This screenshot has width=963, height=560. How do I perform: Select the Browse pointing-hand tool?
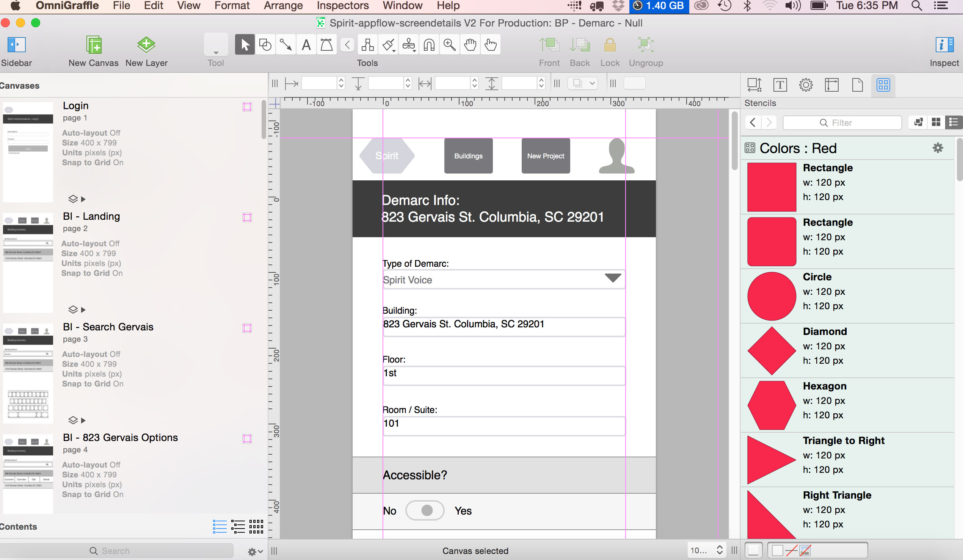pos(491,45)
